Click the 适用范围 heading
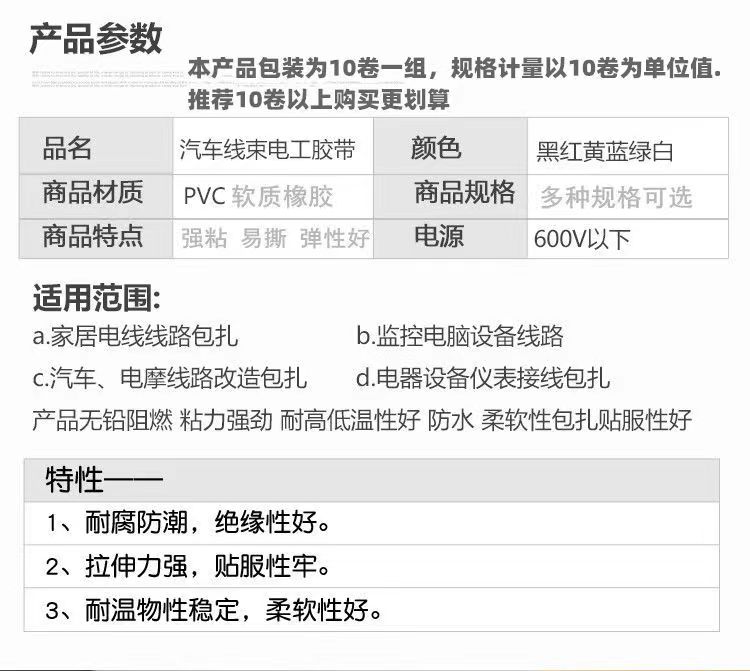This screenshot has width=750, height=671. click(x=97, y=298)
